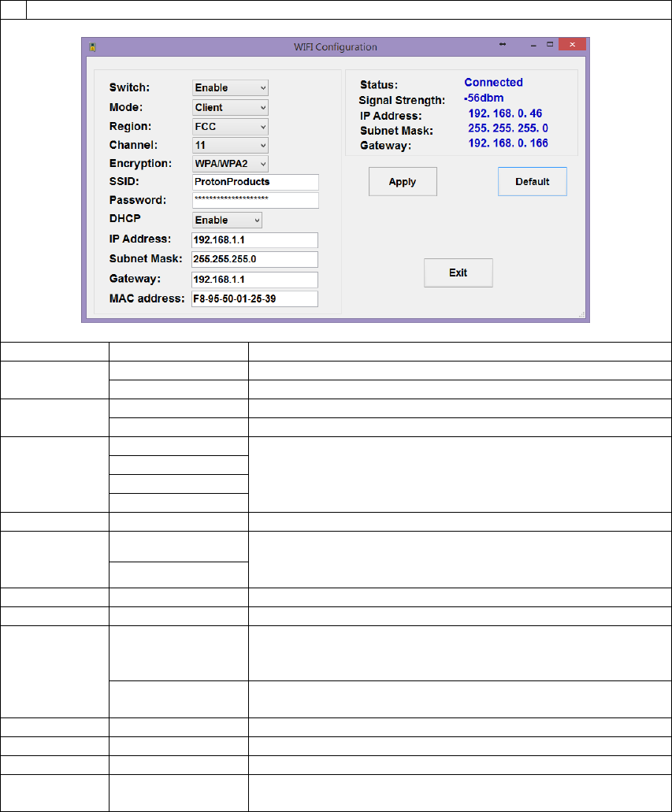Click the left-panel IP Address field 192.168.1.1

[254, 240]
